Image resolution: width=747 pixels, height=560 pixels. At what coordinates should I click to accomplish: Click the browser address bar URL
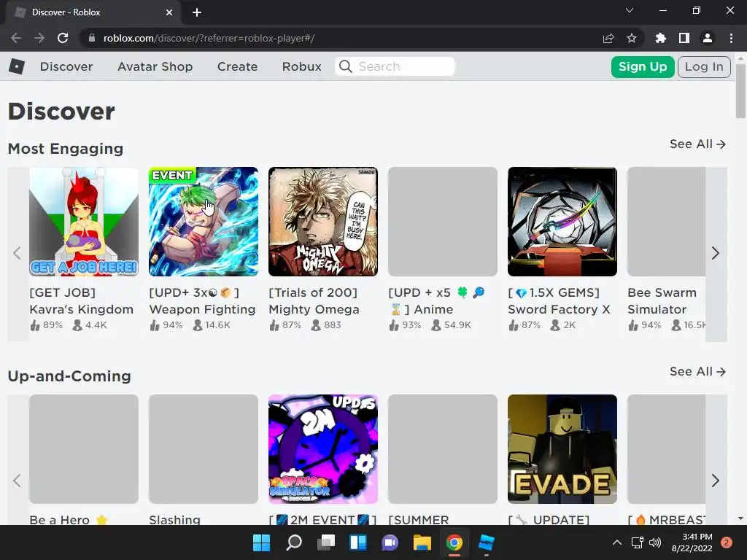pyautogui.click(x=209, y=38)
